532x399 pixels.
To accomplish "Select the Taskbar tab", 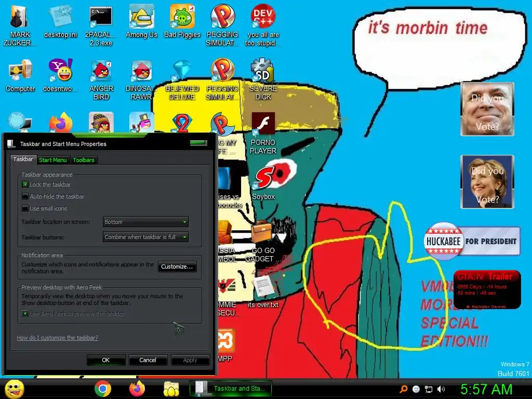I will (23, 159).
